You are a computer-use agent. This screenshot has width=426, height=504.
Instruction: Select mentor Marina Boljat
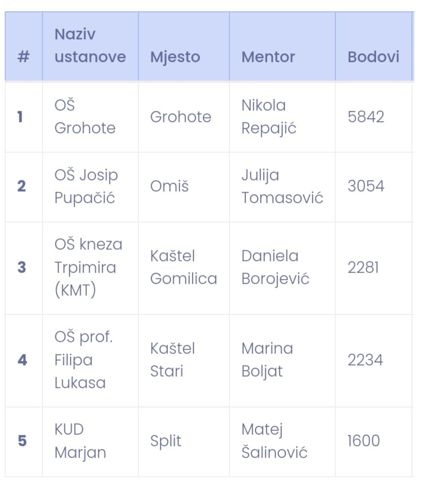tap(267, 360)
